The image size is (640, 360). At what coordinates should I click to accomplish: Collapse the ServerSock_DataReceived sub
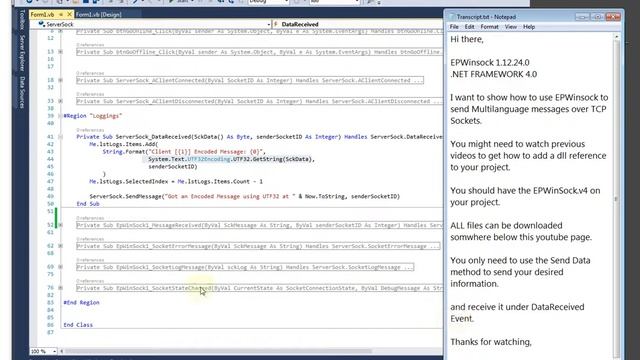[60, 137]
